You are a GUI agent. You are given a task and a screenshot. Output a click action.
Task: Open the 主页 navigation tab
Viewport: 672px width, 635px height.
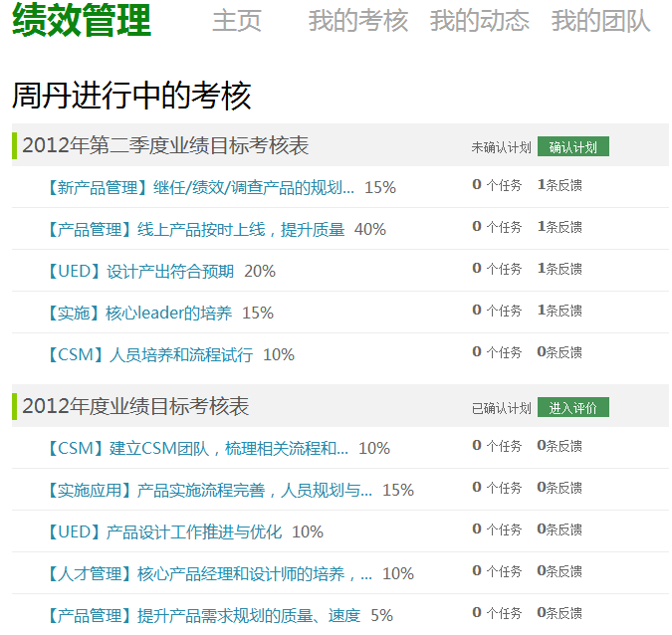click(237, 21)
